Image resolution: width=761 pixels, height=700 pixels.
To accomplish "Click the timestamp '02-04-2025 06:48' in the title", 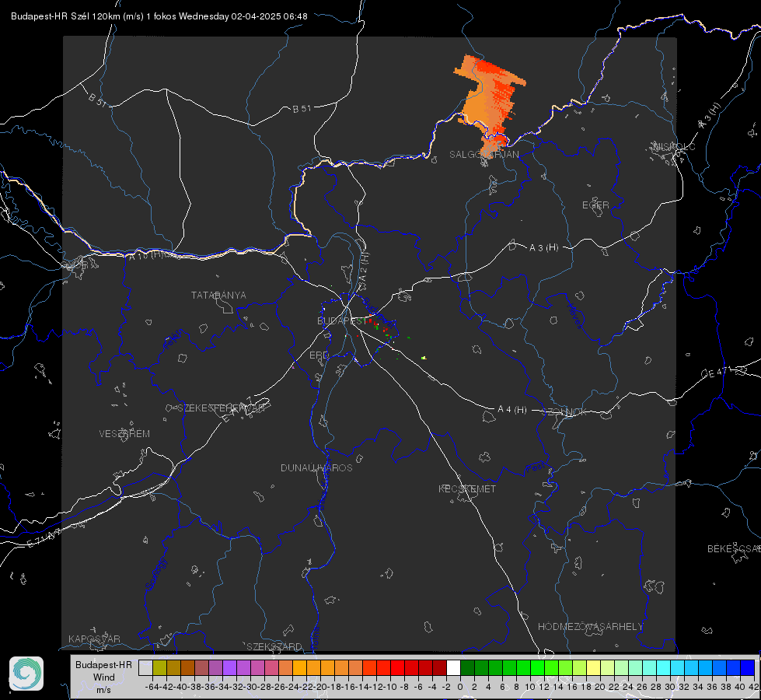I will (x=269, y=16).
